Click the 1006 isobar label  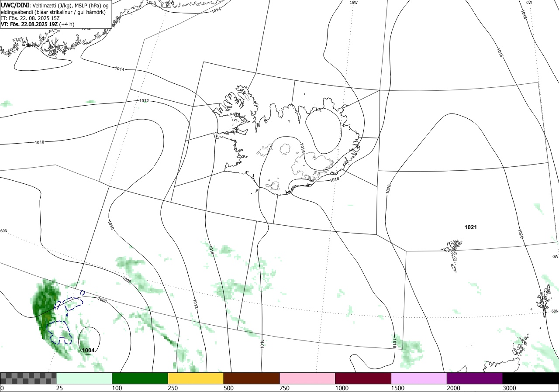pos(102,300)
